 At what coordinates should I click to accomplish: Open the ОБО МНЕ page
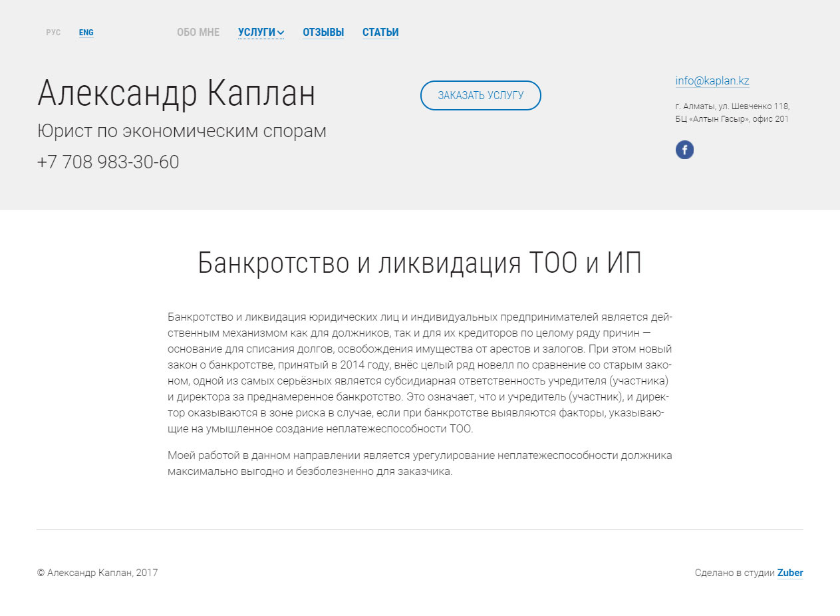pyautogui.click(x=198, y=32)
